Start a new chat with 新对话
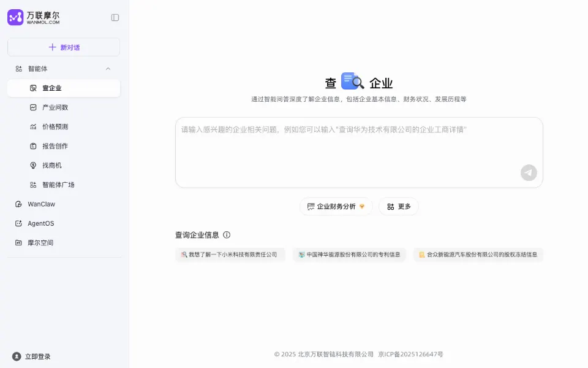This screenshot has height=368, width=588. pos(64,47)
